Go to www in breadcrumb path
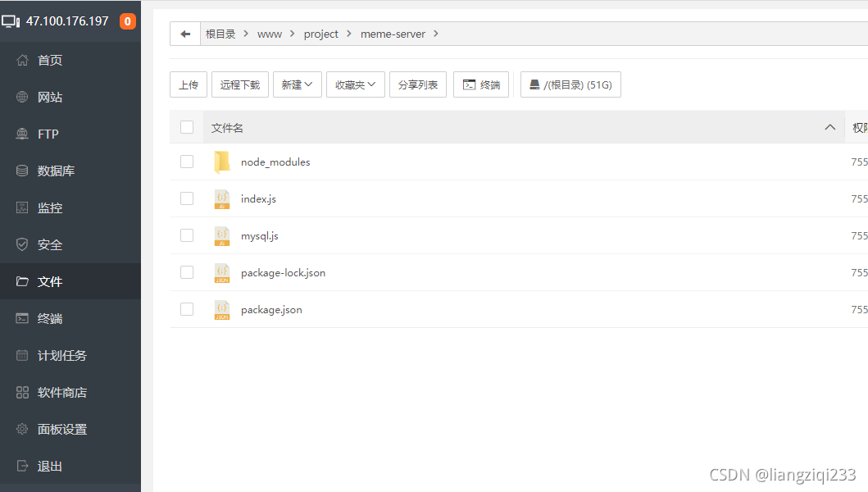 270,34
